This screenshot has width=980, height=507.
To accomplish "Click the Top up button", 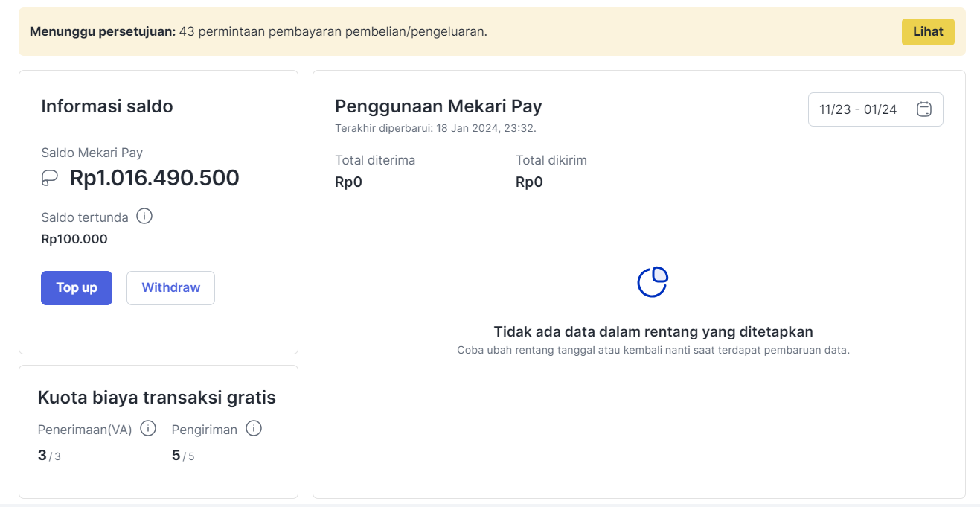I will click(77, 288).
